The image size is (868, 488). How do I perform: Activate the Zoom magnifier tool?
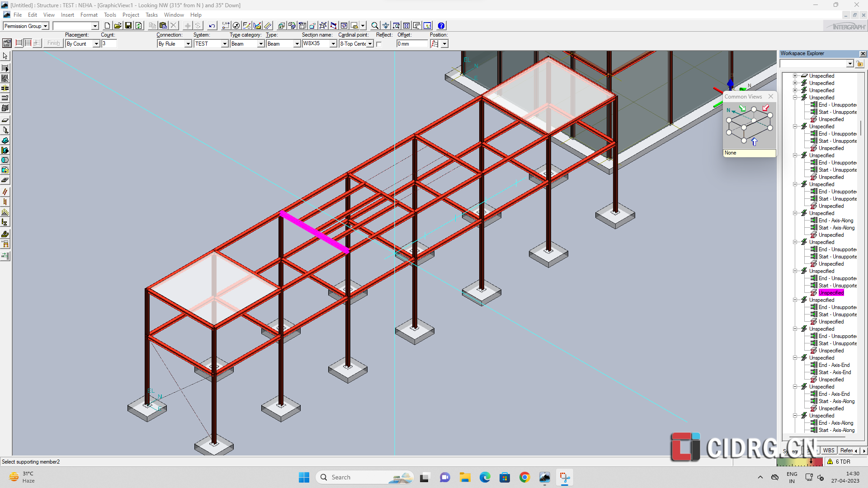tap(375, 26)
